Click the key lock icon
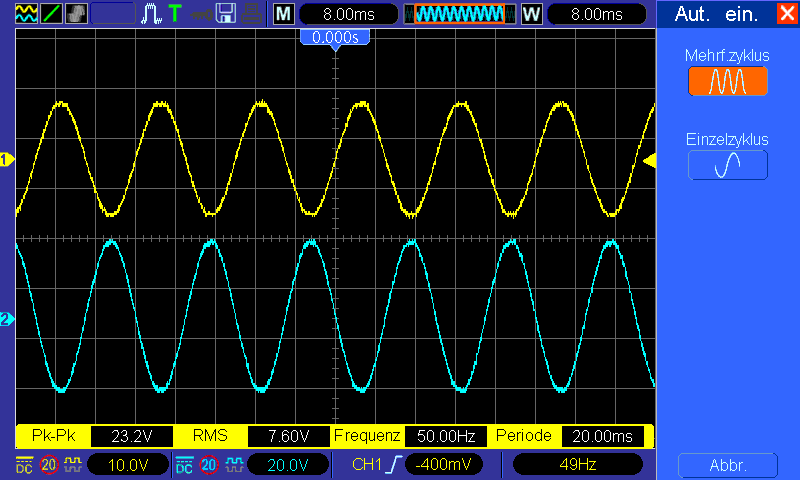800x480 pixels. coord(201,15)
